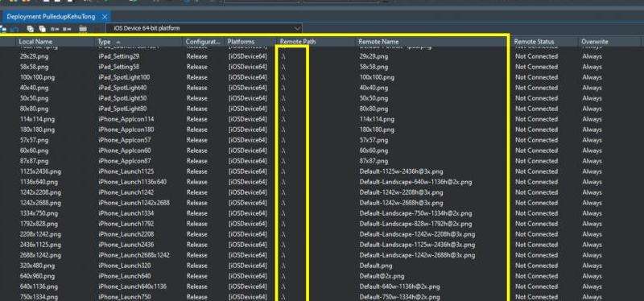The image size is (644, 301).
Task: Click the iPad_Setting29 type cell
Action: point(118,56)
